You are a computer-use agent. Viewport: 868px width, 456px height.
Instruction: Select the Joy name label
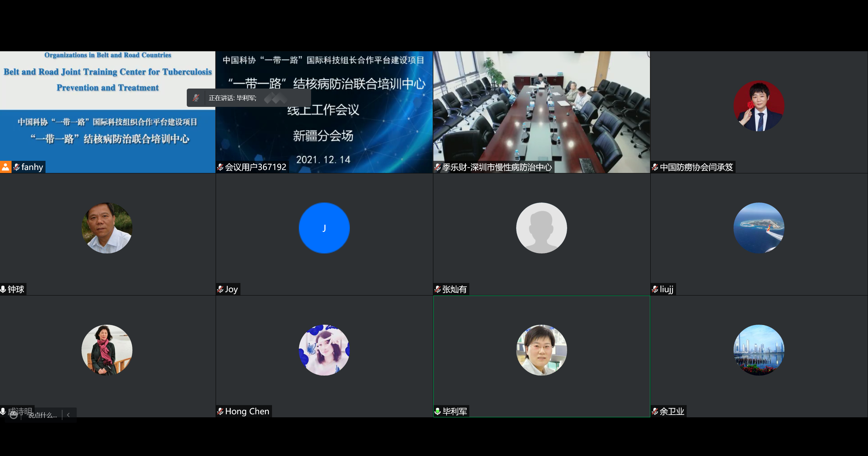coord(231,289)
